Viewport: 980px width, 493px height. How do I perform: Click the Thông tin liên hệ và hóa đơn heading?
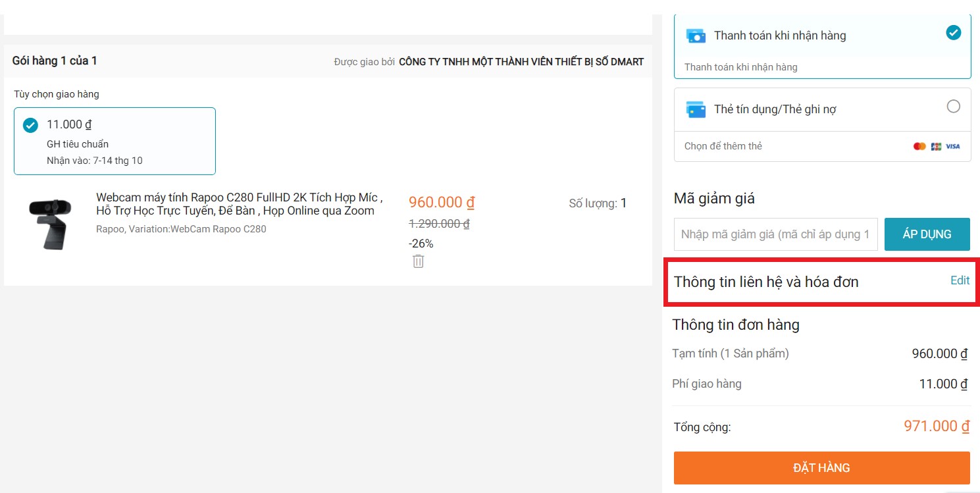pos(766,282)
